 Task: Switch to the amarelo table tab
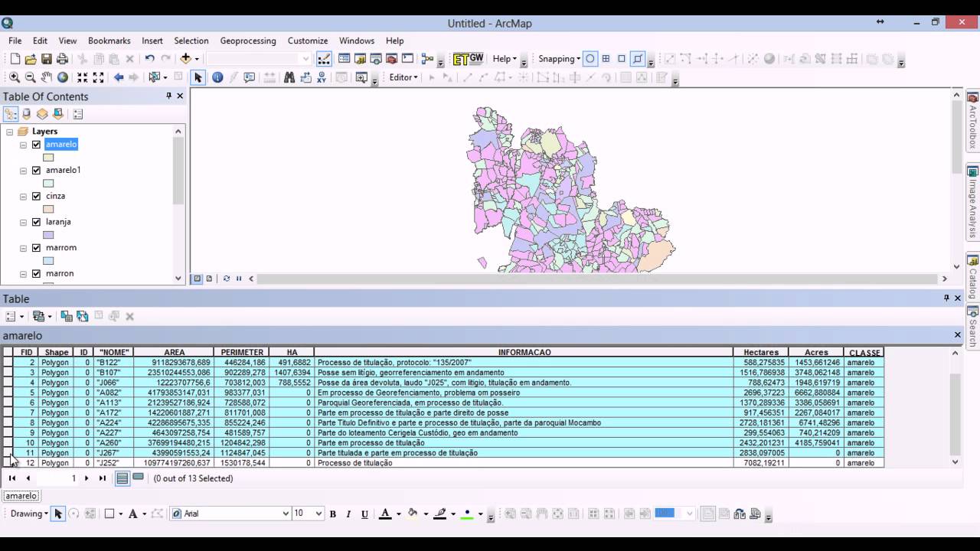21,496
